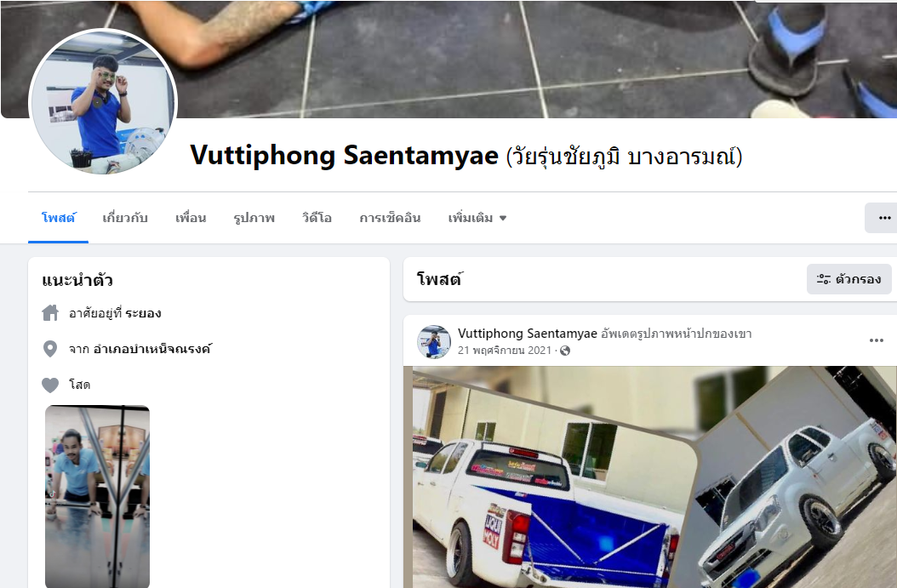
Task: Open the เกี่ยวกับ tab
Action: [x=125, y=218]
